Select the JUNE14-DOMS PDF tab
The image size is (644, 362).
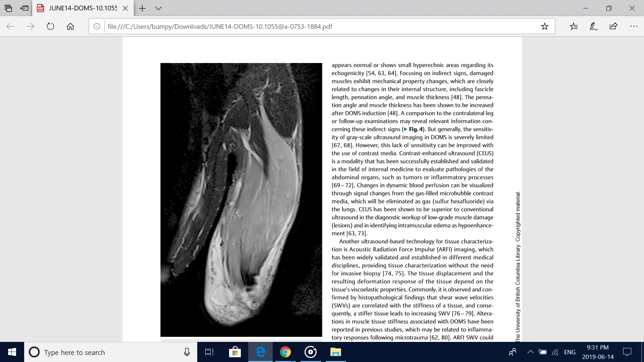(x=83, y=8)
